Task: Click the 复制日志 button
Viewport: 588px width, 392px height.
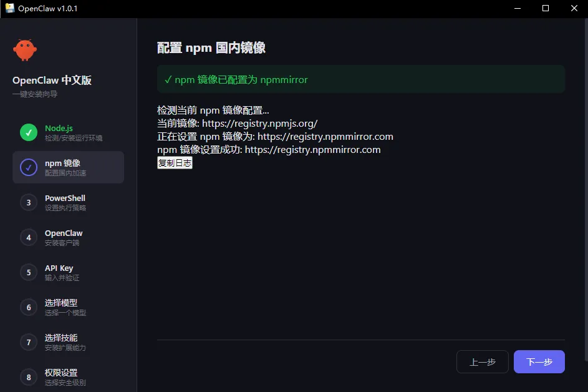Action: (175, 162)
